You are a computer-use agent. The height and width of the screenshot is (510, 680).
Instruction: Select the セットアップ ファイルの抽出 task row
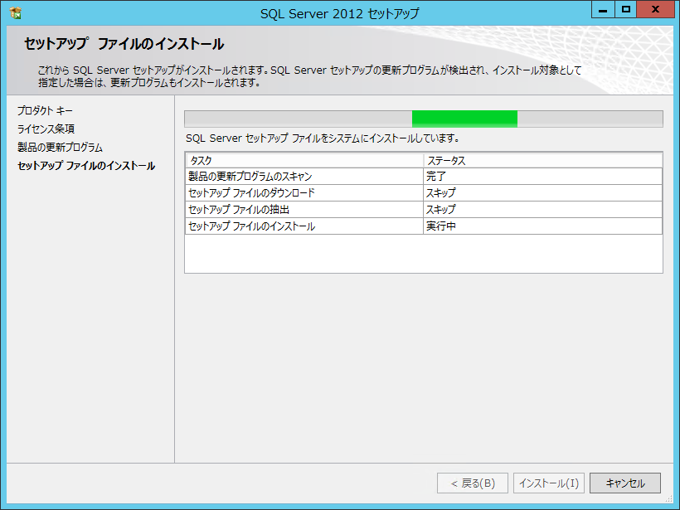423,209
